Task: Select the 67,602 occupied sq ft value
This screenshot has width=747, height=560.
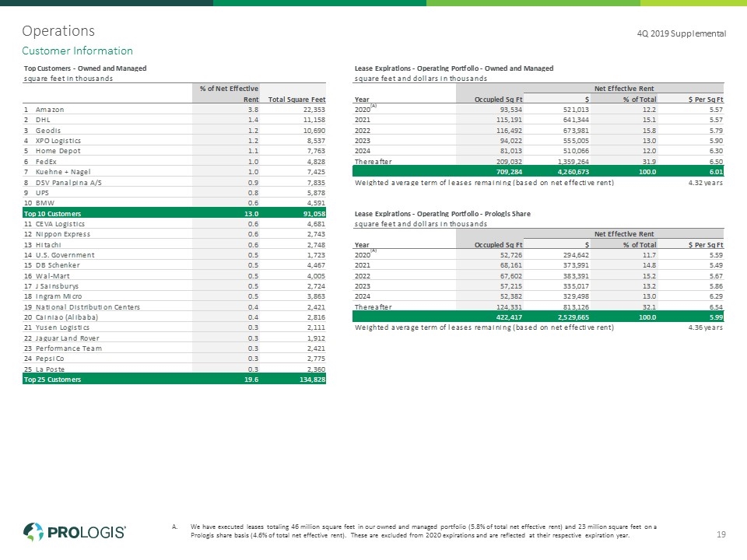Action: 510,276
